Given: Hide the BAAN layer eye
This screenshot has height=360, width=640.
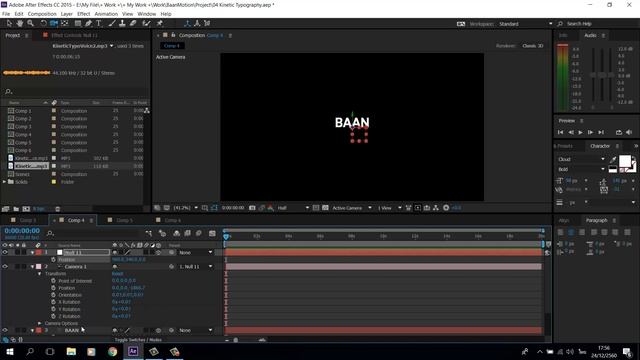Looking at the screenshot, I should (x=5, y=330).
